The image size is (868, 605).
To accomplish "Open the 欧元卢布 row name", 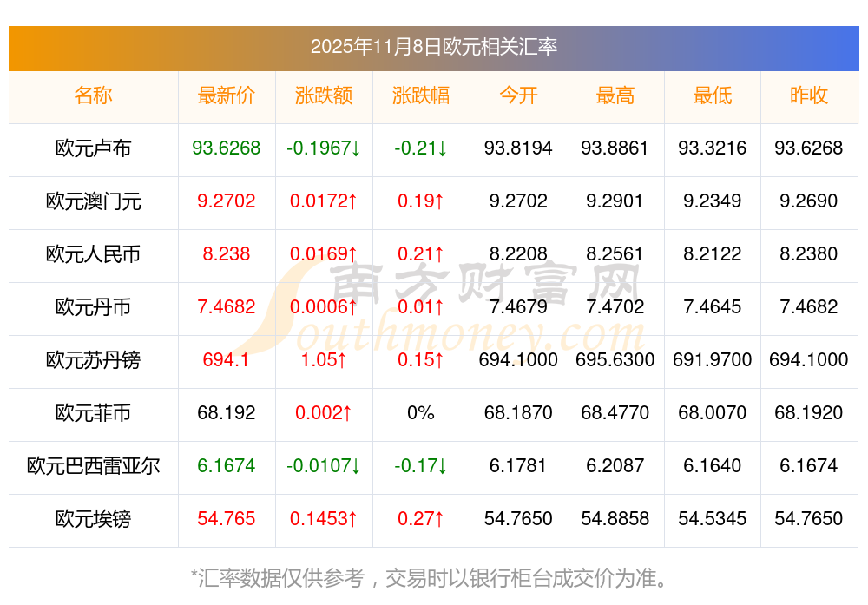I will 93,148.
